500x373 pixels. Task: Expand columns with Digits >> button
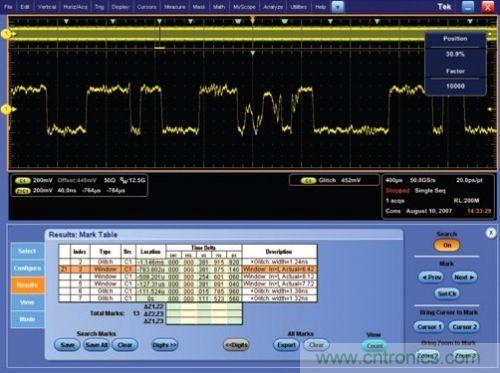[165, 345]
